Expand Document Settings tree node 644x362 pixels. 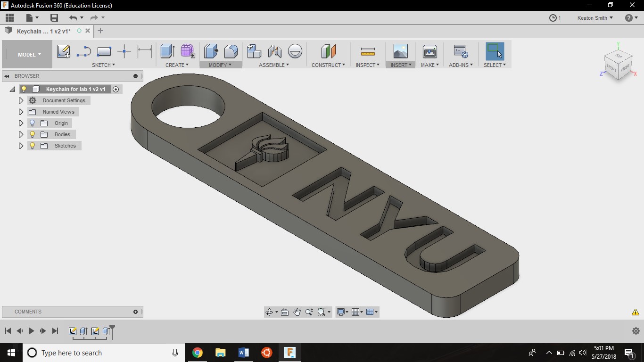[x=21, y=100]
